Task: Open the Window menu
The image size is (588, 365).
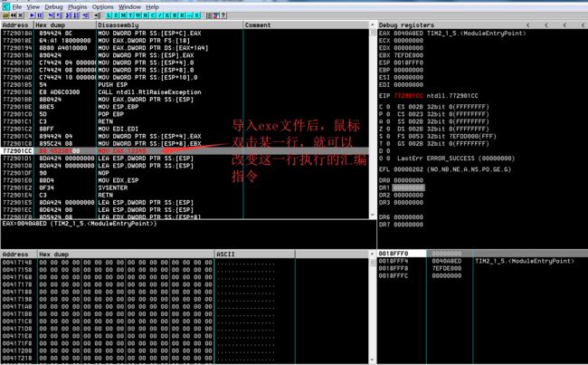Action: [x=129, y=6]
